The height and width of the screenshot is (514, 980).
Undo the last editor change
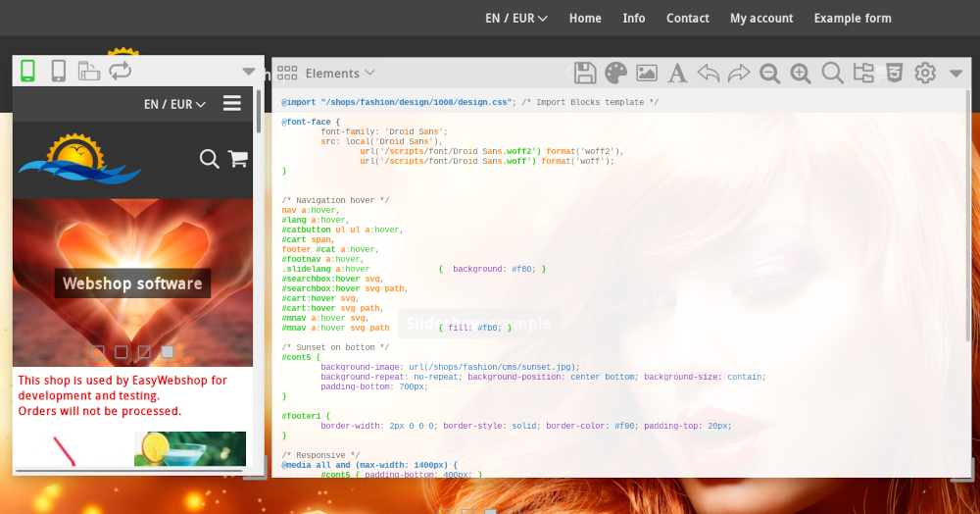pos(709,74)
